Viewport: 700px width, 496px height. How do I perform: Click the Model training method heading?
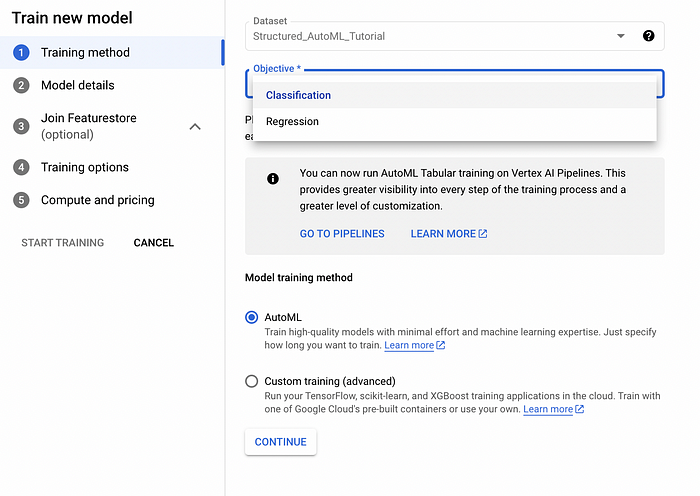tap(299, 278)
